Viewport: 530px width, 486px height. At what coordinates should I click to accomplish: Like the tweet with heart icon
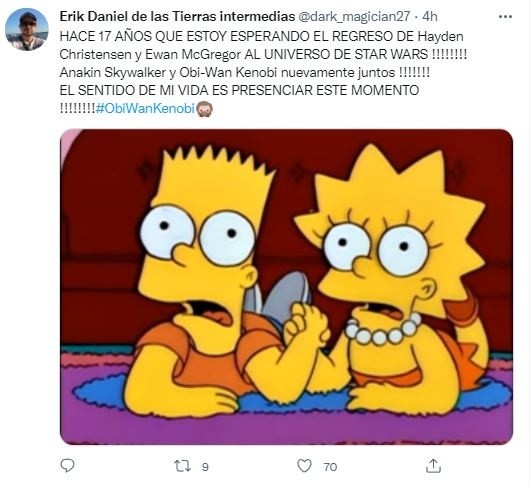click(x=304, y=466)
